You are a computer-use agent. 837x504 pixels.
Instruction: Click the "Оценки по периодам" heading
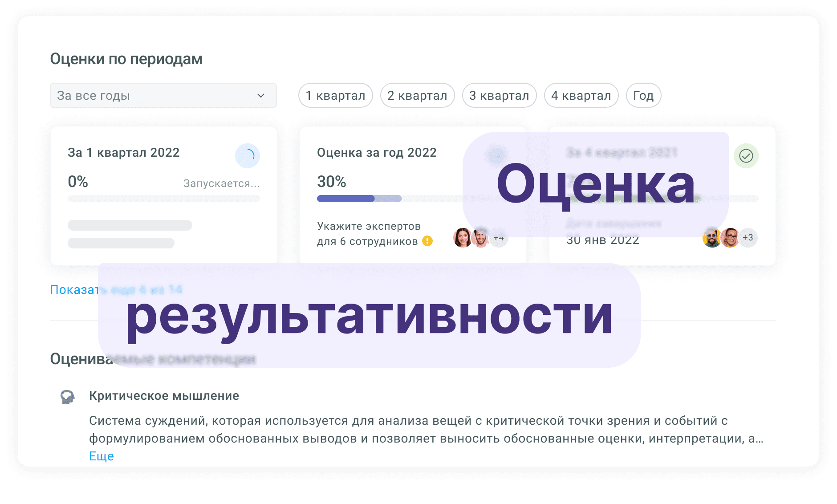pyautogui.click(x=126, y=59)
